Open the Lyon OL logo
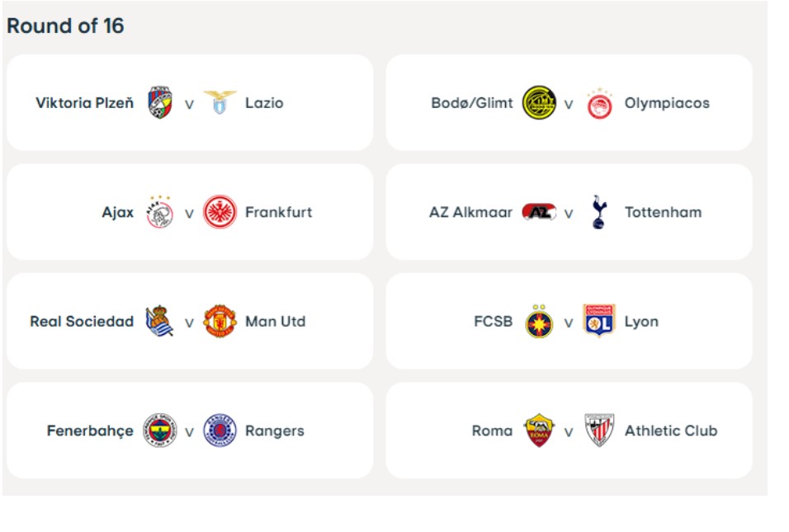The width and height of the screenshot is (789, 532). click(599, 320)
